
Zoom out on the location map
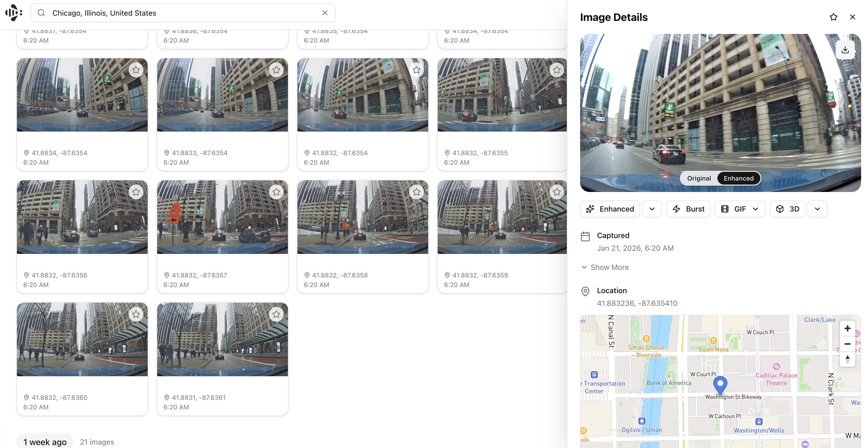(x=847, y=344)
